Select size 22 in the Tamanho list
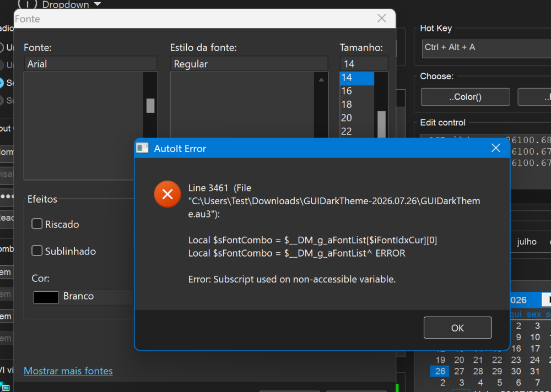The width and height of the screenshot is (551, 392). click(357, 131)
